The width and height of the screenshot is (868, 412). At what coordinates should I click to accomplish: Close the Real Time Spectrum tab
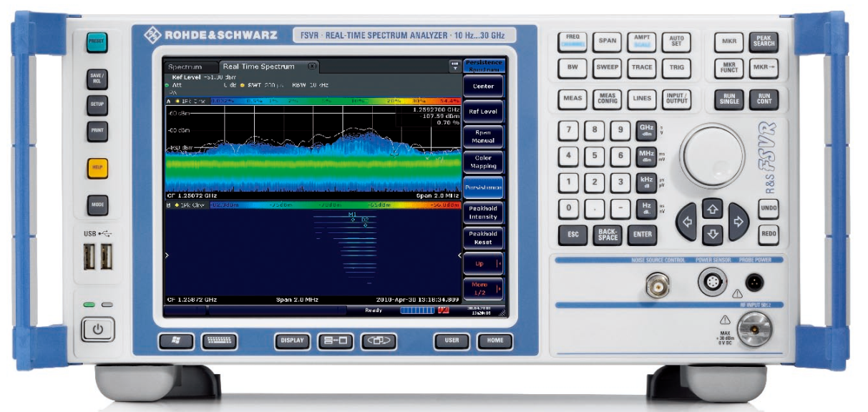(311, 66)
